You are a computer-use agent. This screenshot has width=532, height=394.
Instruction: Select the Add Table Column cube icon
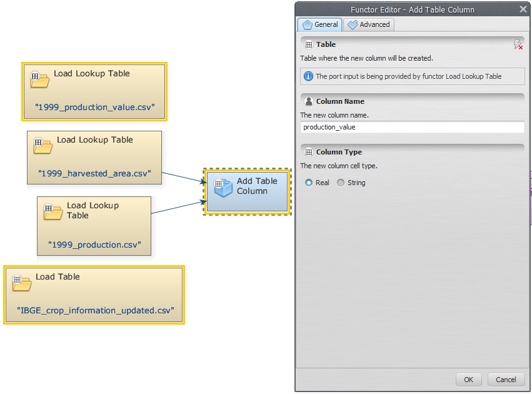point(223,186)
